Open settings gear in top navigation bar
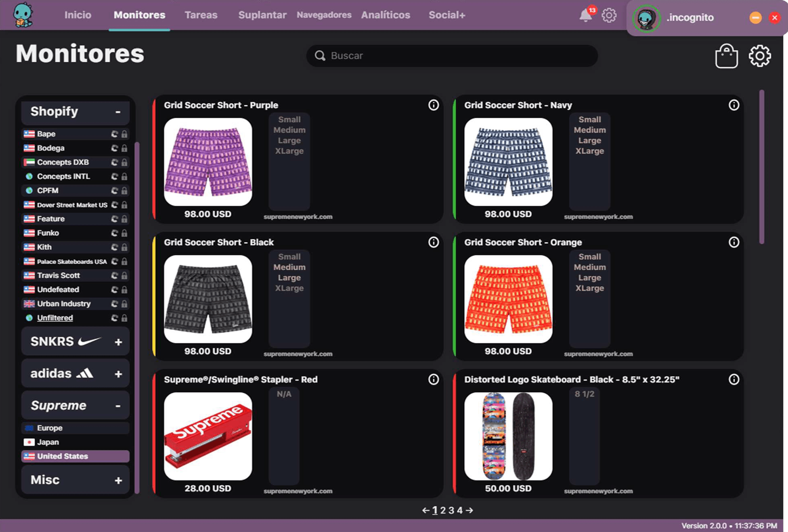 609,15
